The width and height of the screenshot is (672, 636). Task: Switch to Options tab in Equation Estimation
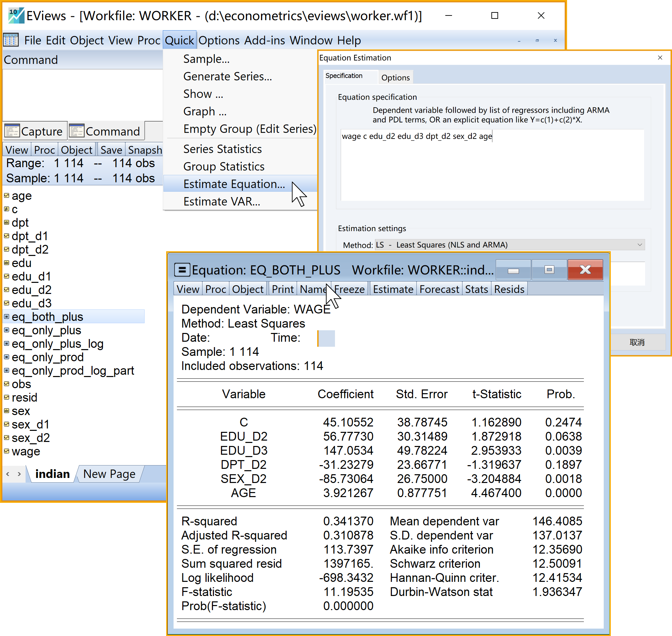point(395,78)
